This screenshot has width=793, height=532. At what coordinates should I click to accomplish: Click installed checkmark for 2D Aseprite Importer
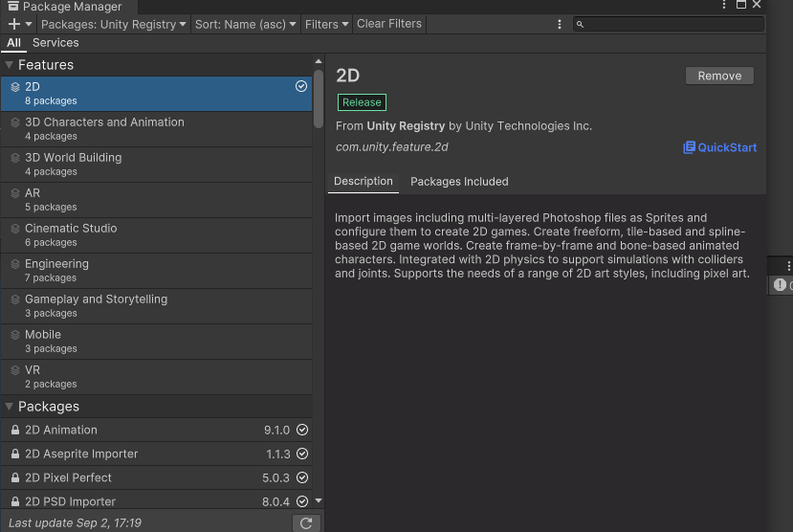pos(302,454)
